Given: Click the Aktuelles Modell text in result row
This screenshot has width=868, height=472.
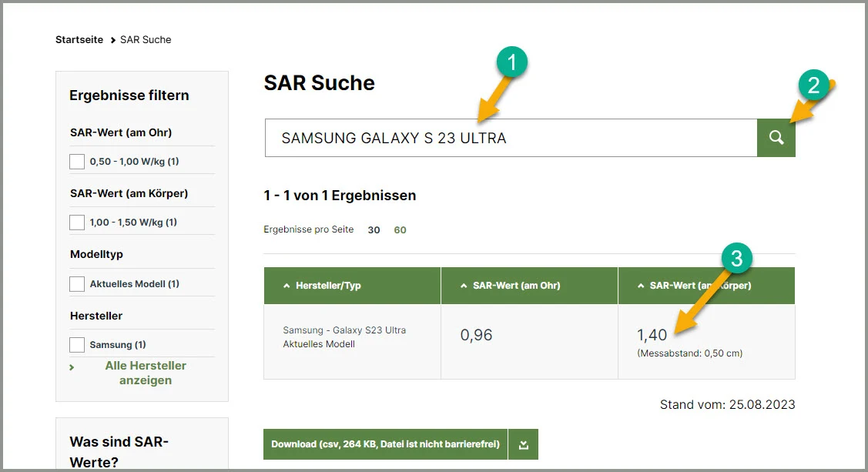Looking at the screenshot, I should pyautogui.click(x=319, y=344).
